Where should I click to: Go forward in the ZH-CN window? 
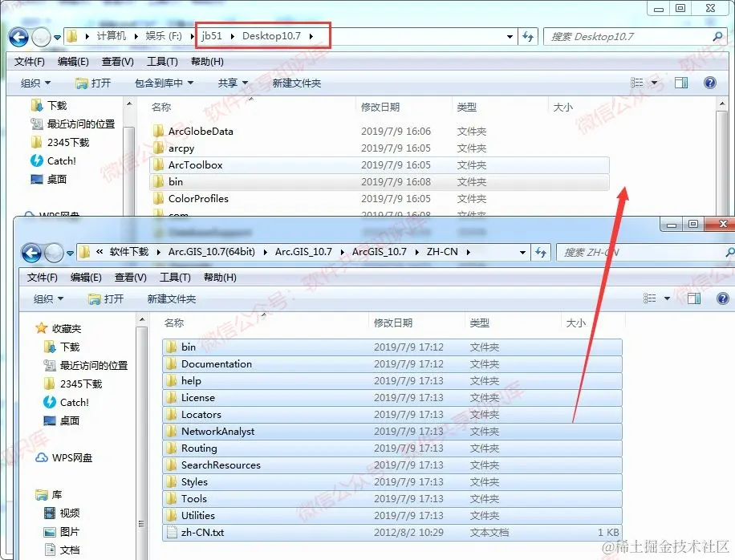coord(54,253)
